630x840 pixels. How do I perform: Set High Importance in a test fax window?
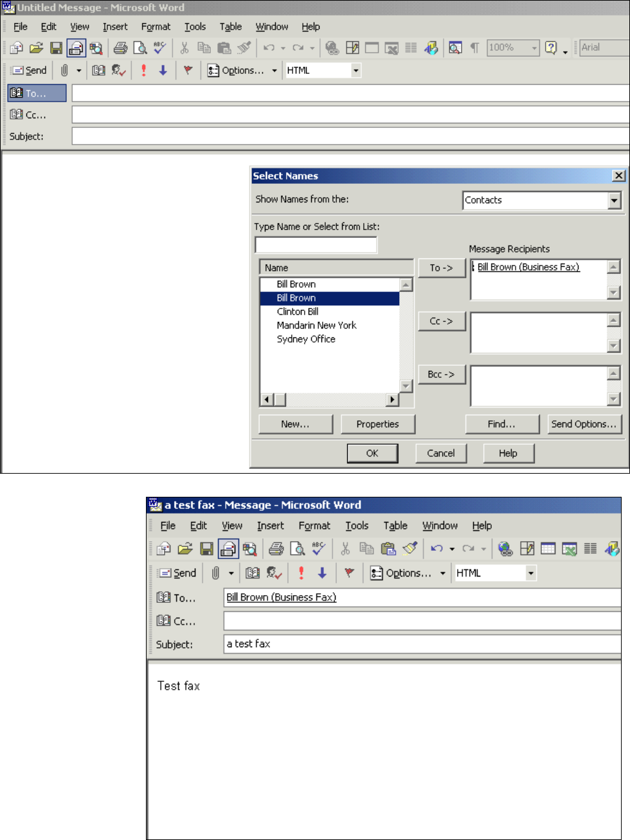point(301,573)
